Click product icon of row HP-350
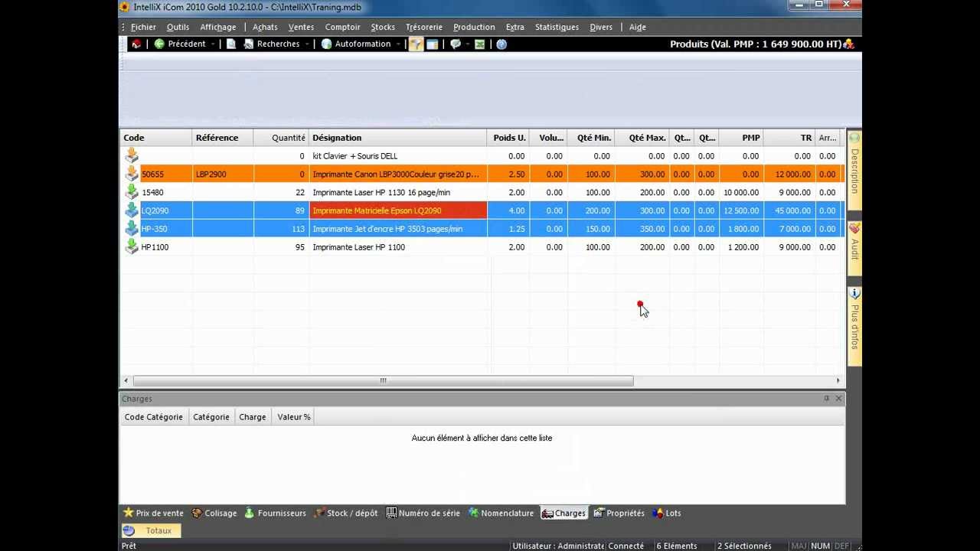This screenshot has width=980, height=551. click(132, 229)
